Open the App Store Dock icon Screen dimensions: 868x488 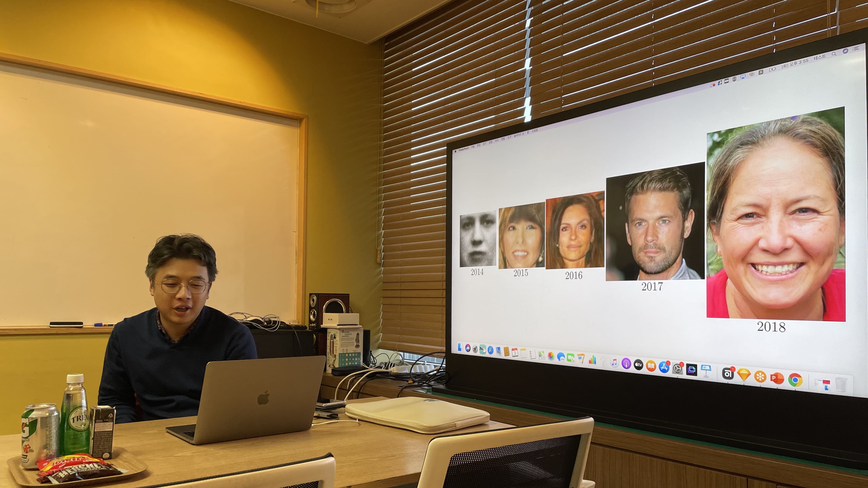tap(664, 367)
